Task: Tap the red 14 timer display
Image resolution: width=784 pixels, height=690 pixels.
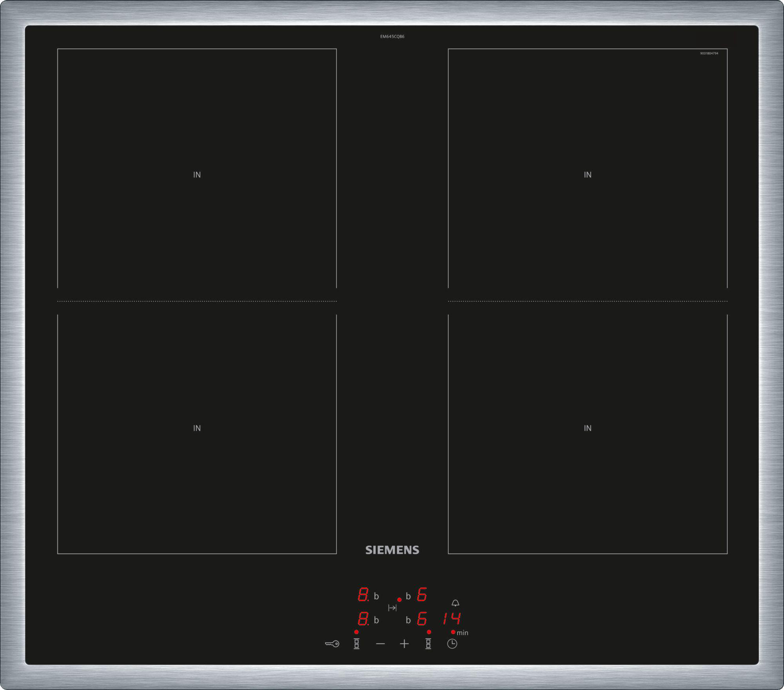Action: point(452,619)
